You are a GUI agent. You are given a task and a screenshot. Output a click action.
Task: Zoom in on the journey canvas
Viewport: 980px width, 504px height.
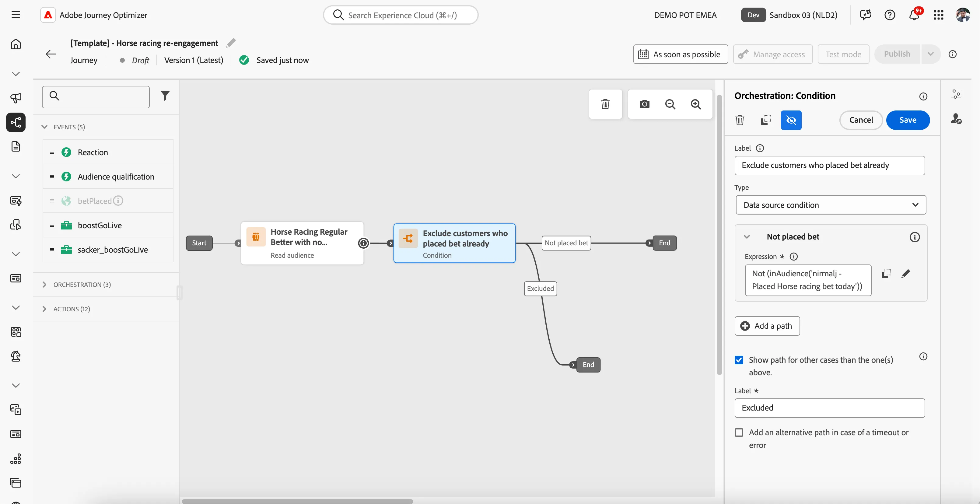pyautogui.click(x=696, y=104)
